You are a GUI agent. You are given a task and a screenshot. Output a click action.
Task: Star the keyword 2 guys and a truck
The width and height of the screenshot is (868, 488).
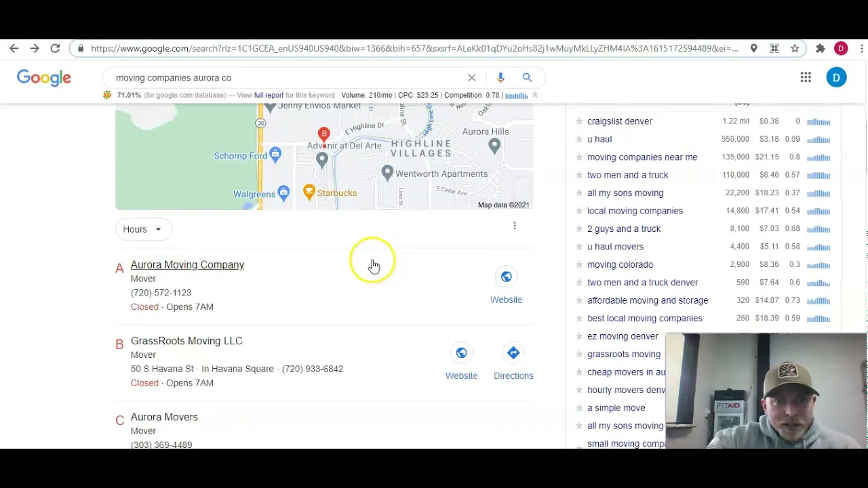579,229
